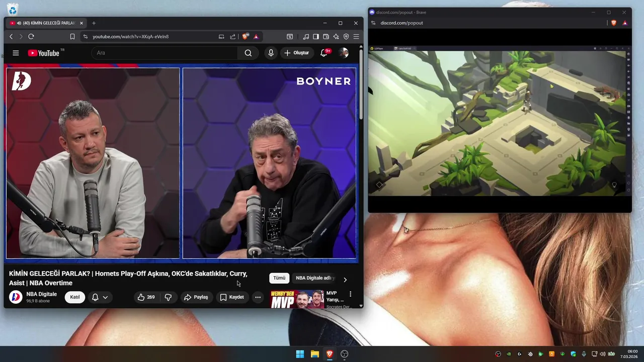The width and height of the screenshot is (644, 362).
Task: Click the video title KİMİN GELECEĞİ PARLAK
Action: click(x=128, y=278)
